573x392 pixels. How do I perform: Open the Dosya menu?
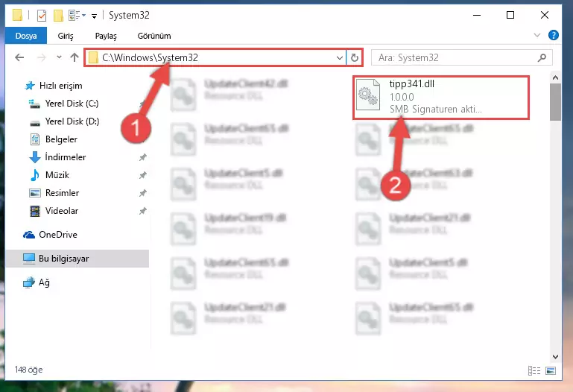[x=26, y=36]
